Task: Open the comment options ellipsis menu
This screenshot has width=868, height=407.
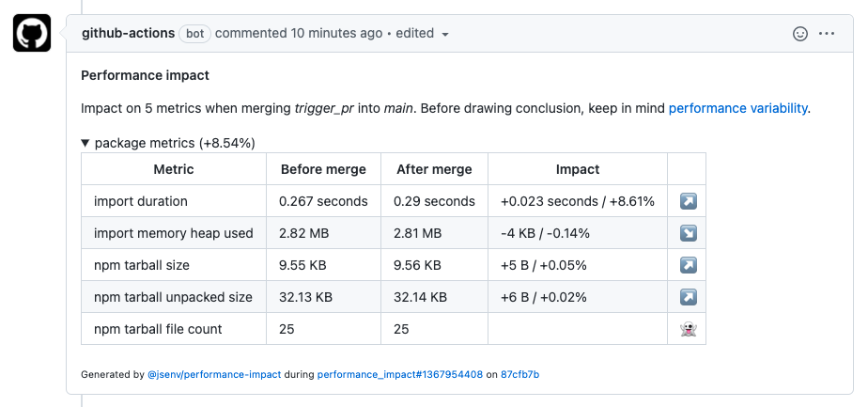Action: point(827,34)
